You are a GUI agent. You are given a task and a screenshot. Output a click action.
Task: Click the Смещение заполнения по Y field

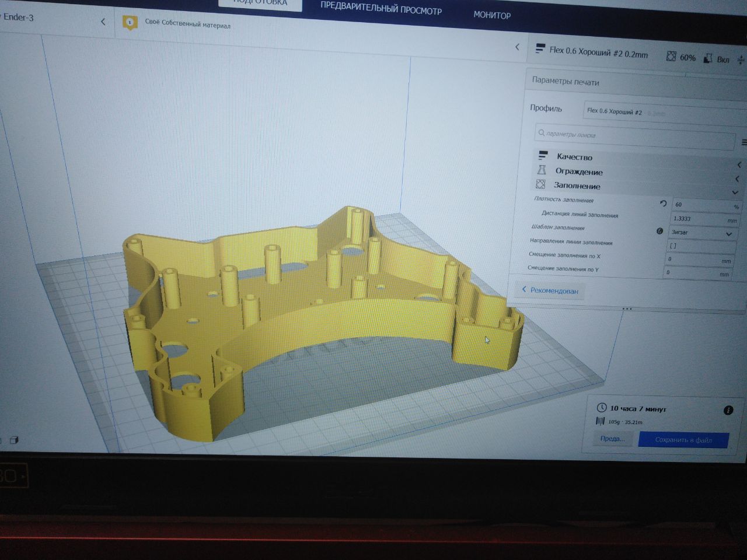pos(698,272)
